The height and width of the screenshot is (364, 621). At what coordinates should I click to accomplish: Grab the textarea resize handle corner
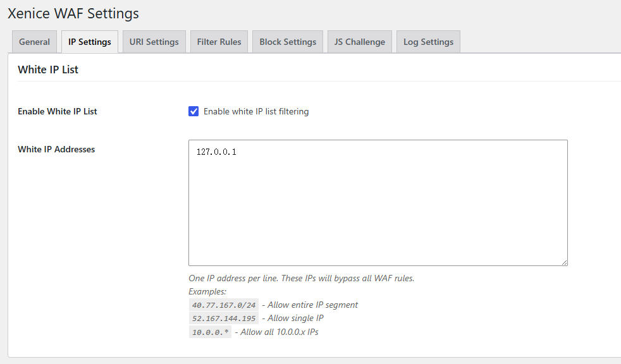tap(564, 262)
